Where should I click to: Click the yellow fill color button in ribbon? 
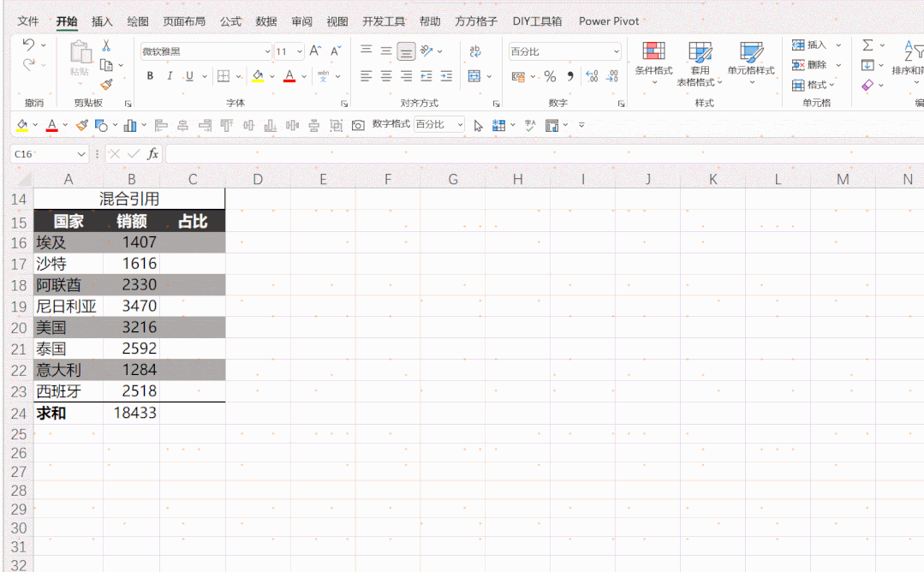click(x=258, y=76)
